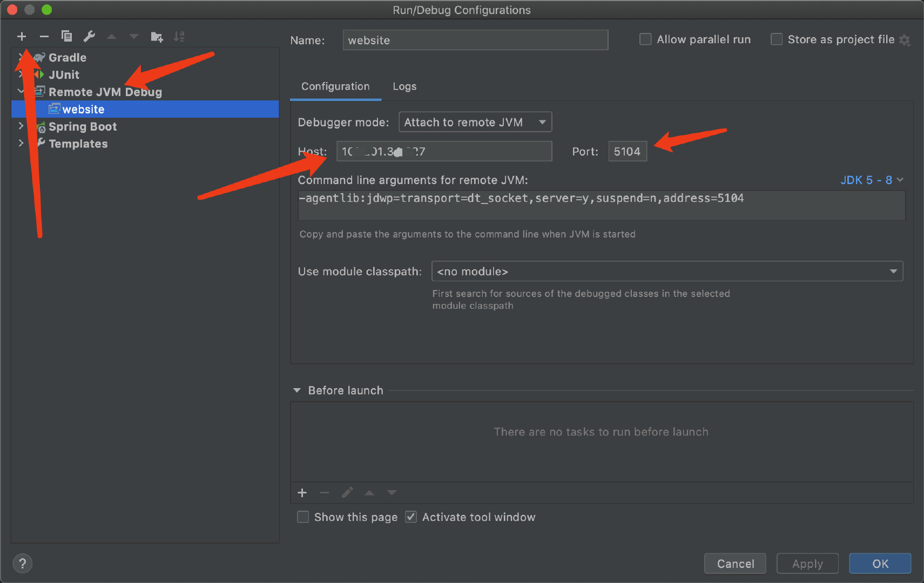Click the Templates wrench icon in tree
Screen dimensions: 924x583
coord(41,143)
